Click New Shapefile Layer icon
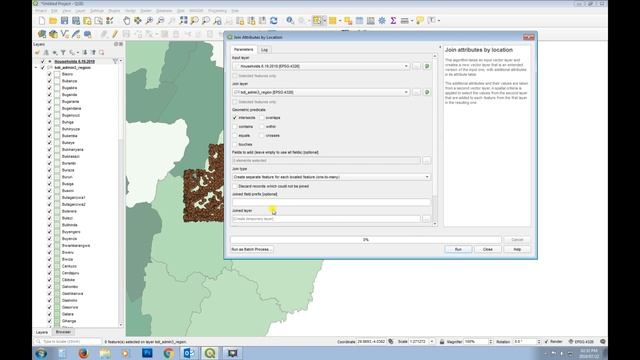 [64, 34]
